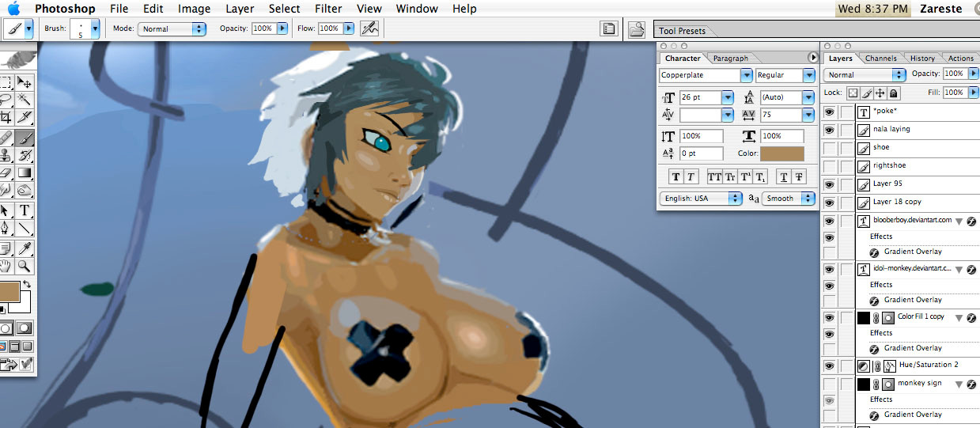This screenshot has width=980, height=428.
Task: Open the Layer menu
Action: pos(240,9)
